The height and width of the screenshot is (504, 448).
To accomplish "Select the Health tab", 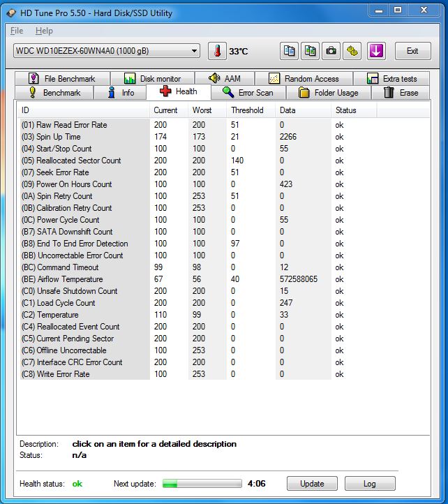I will tap(179, 91).
